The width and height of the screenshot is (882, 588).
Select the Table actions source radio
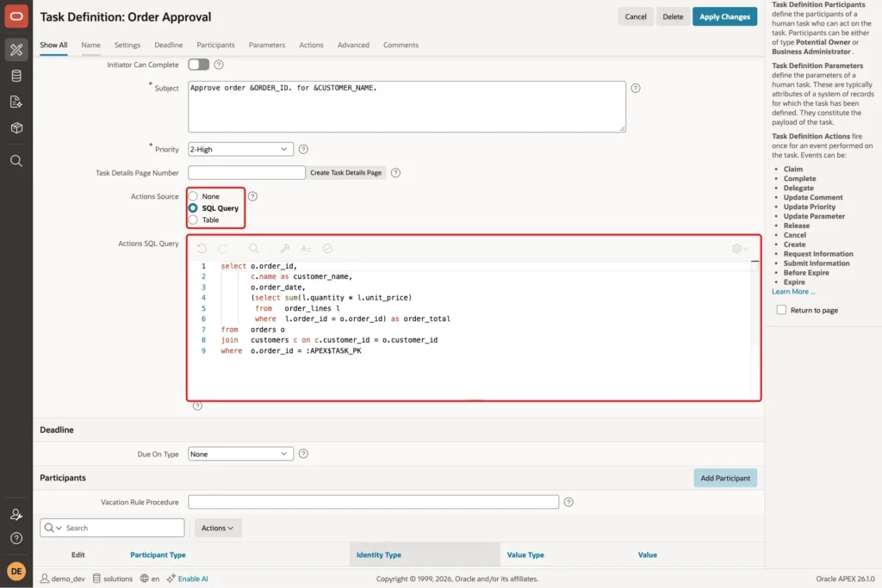(x=193, y=220)
